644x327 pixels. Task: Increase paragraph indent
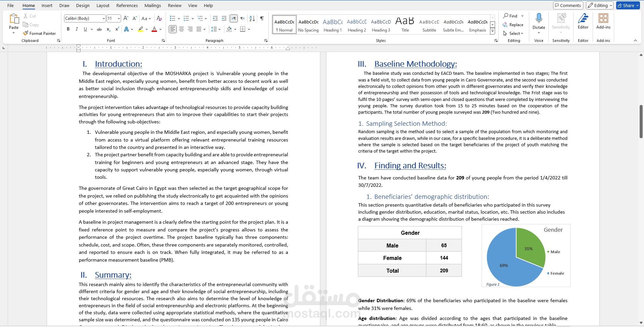224,18
